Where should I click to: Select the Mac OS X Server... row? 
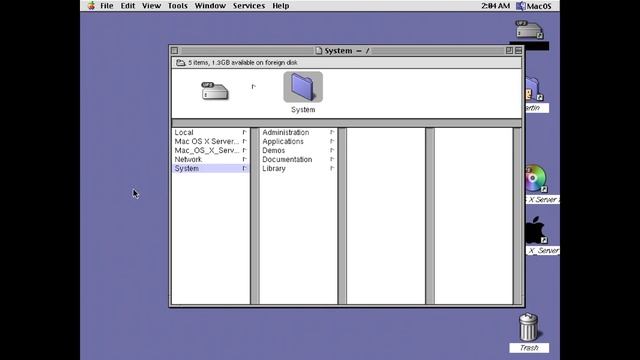[x=211, y=141]
